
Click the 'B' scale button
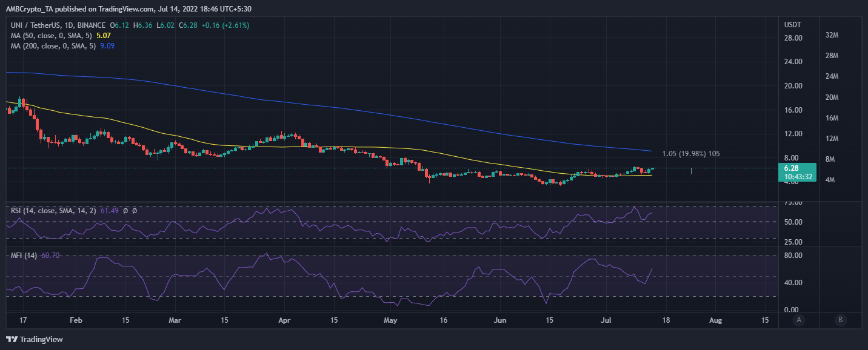tap(840, 320)
